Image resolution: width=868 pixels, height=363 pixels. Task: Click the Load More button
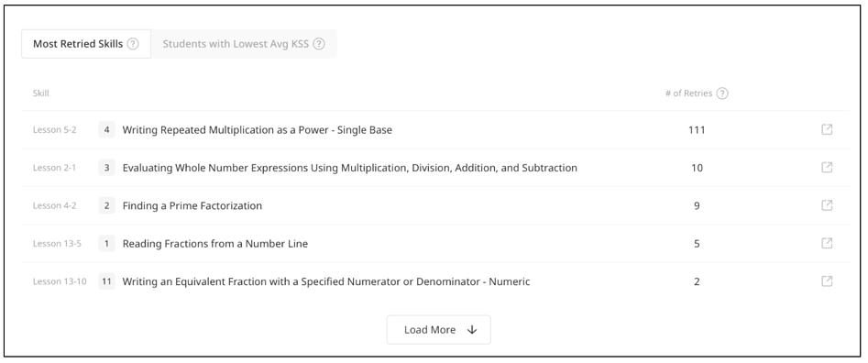coord(438,330)
